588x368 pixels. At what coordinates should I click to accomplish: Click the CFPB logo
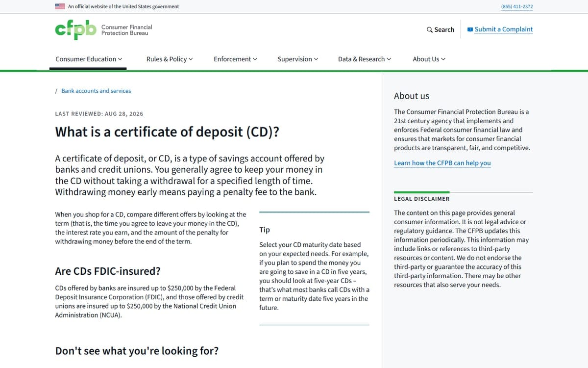pyautogui.click(x=76, y=30)
